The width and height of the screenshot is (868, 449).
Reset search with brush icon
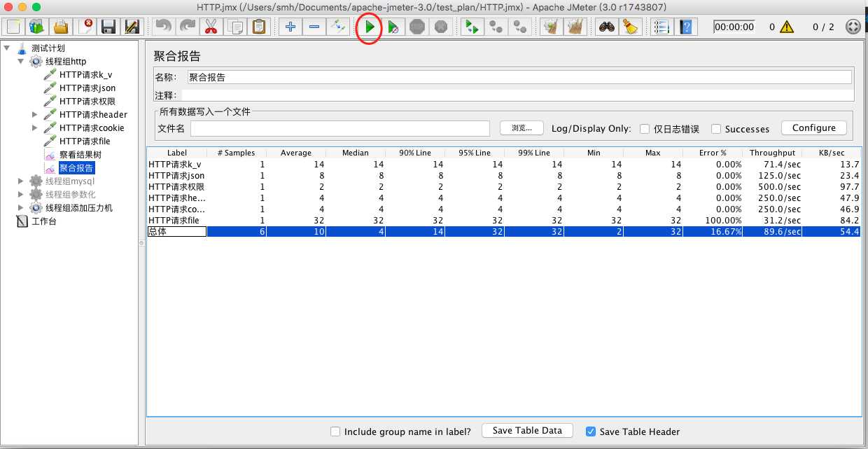point(631,27)
